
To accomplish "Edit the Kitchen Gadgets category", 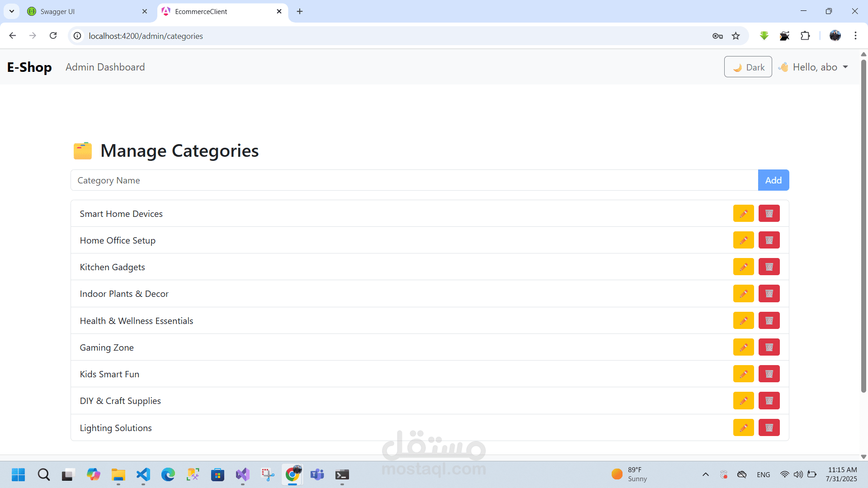I will [x=743, y=267].
